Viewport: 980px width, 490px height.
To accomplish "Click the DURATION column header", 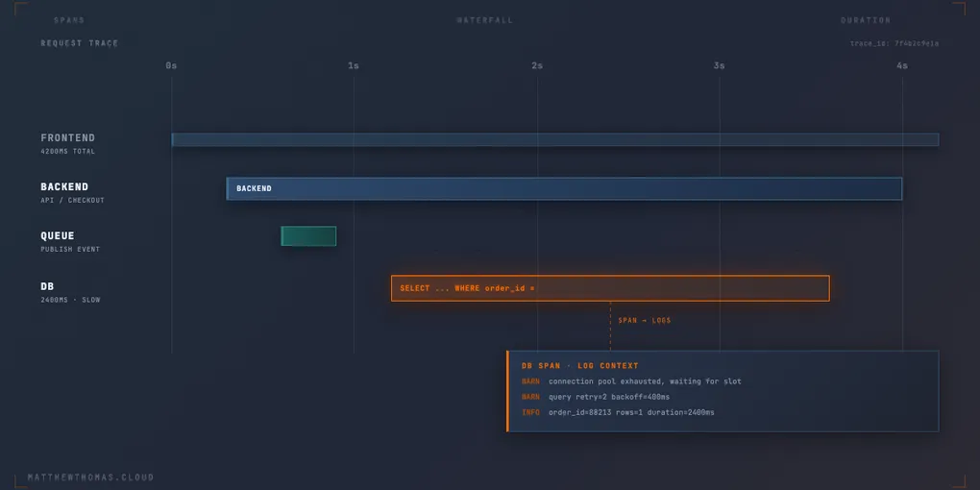I will 866,20.
